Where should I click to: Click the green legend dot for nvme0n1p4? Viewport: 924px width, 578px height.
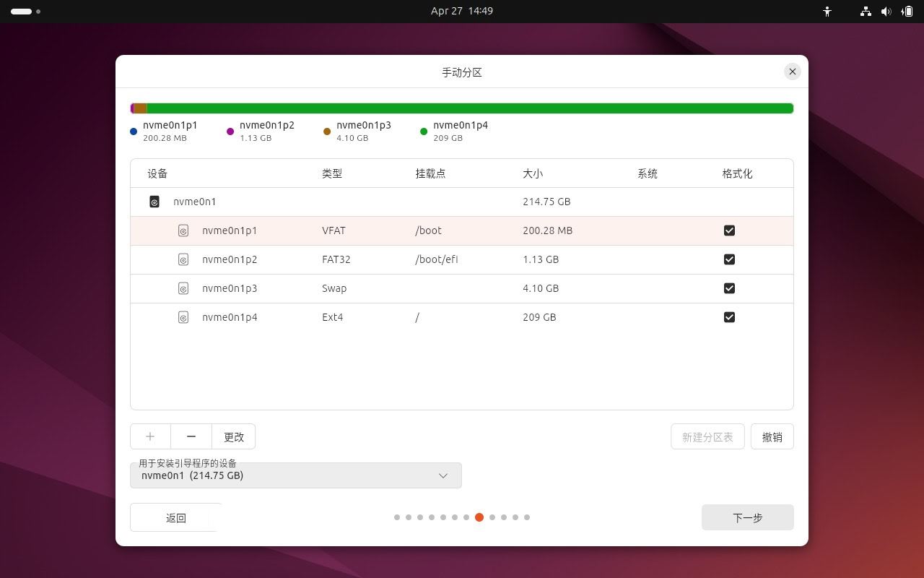(x=424, y=131)
